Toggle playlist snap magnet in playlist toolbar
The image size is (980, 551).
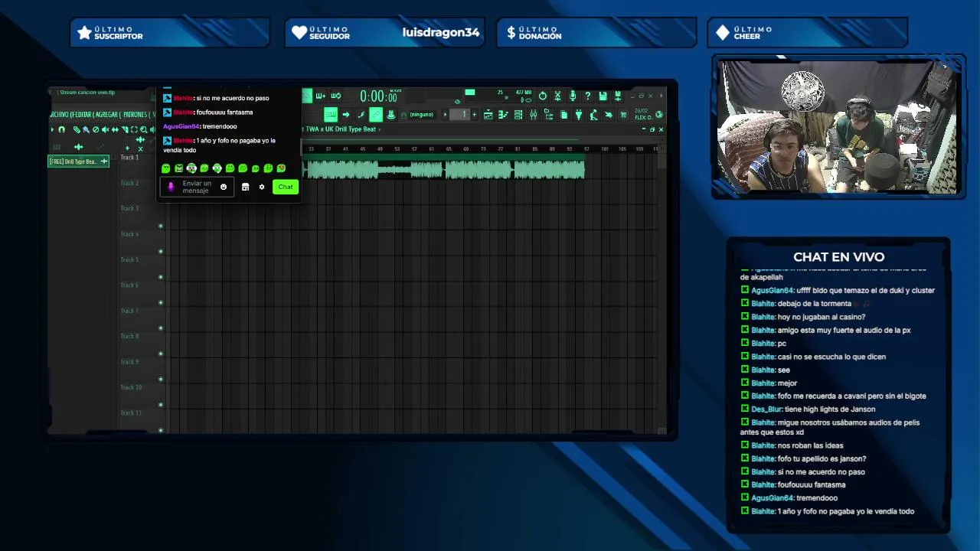[61, 129]
